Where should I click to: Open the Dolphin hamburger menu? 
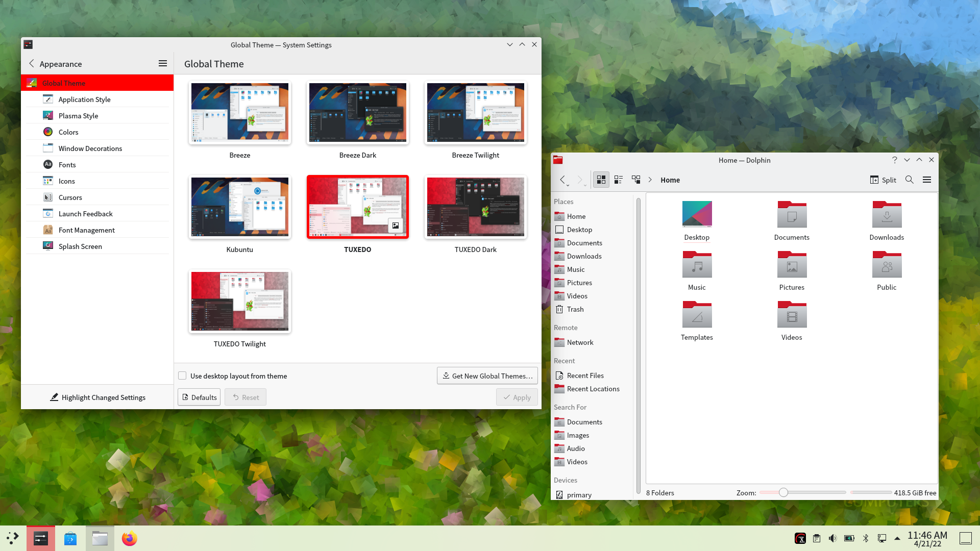[927, 180]
